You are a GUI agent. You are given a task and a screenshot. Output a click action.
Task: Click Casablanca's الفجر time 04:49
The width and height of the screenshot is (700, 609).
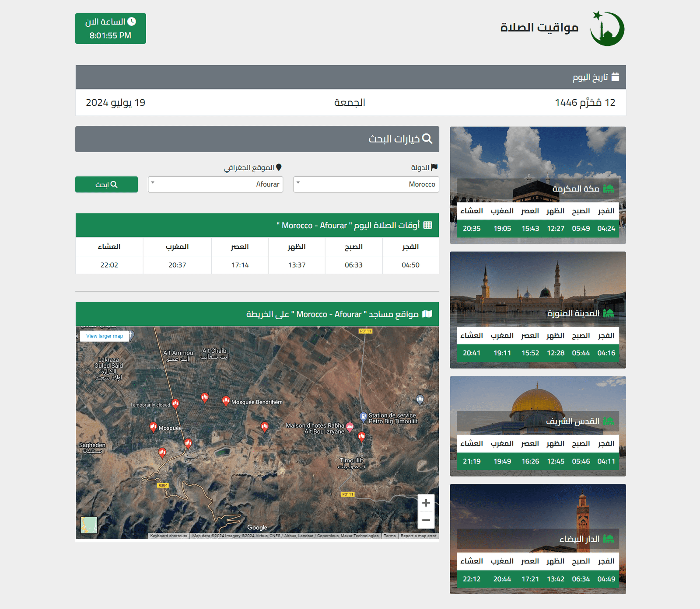pos(606,579)
